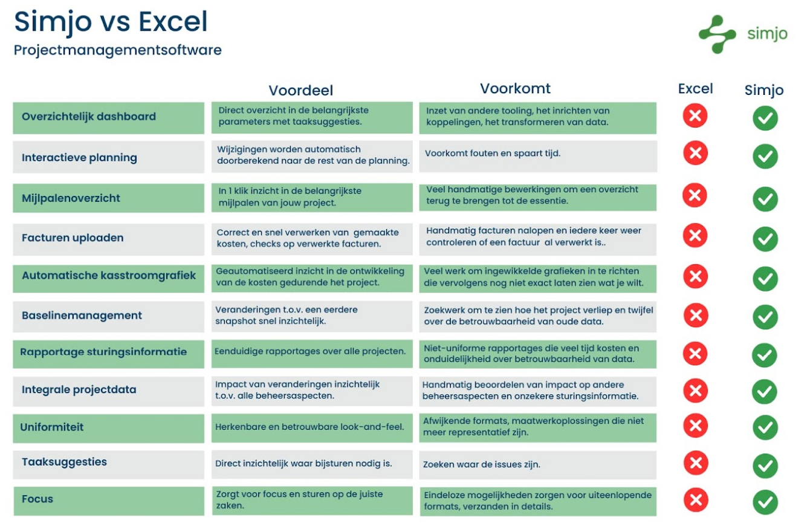This screenshot has width=810, height=532.
Task: Select the Facturen uploaden feature label
Action: (x=73, y=238)
